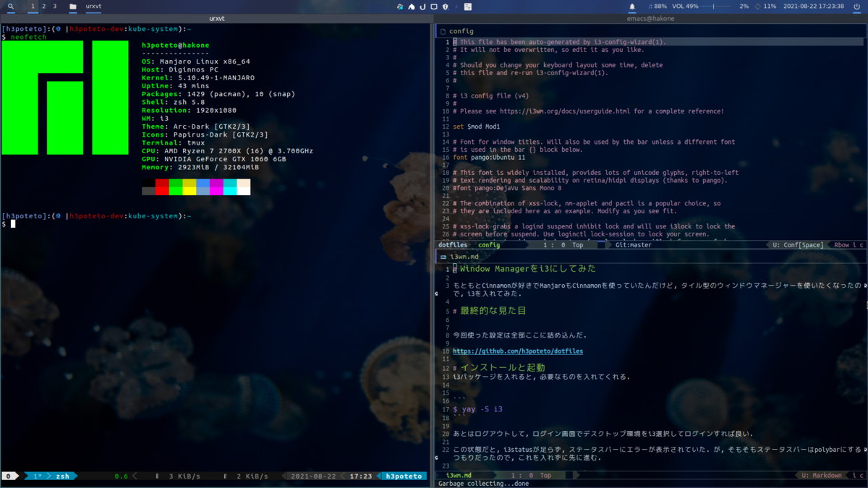Click the cloud-shaped tray icon
The image size is (868, 488).
point(412,7)
